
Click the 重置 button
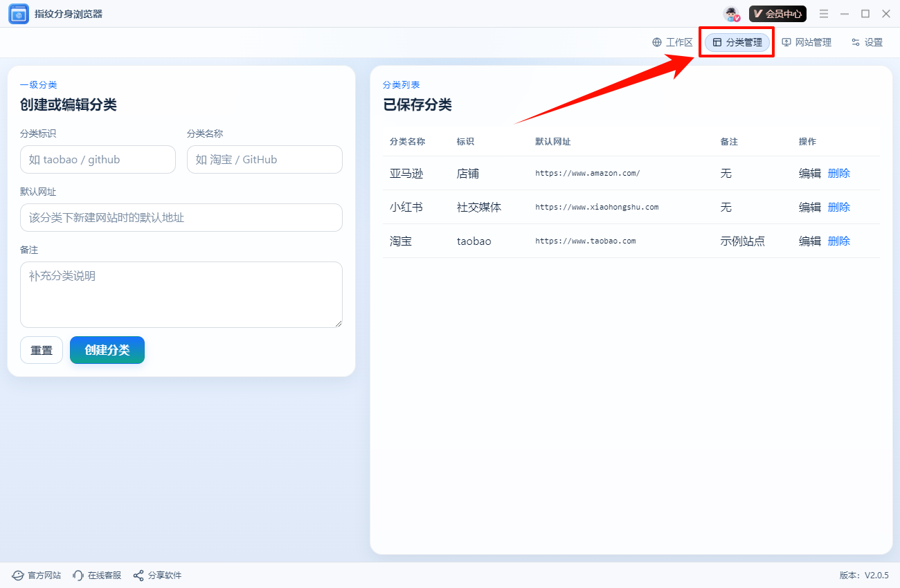tap(42, 350)
